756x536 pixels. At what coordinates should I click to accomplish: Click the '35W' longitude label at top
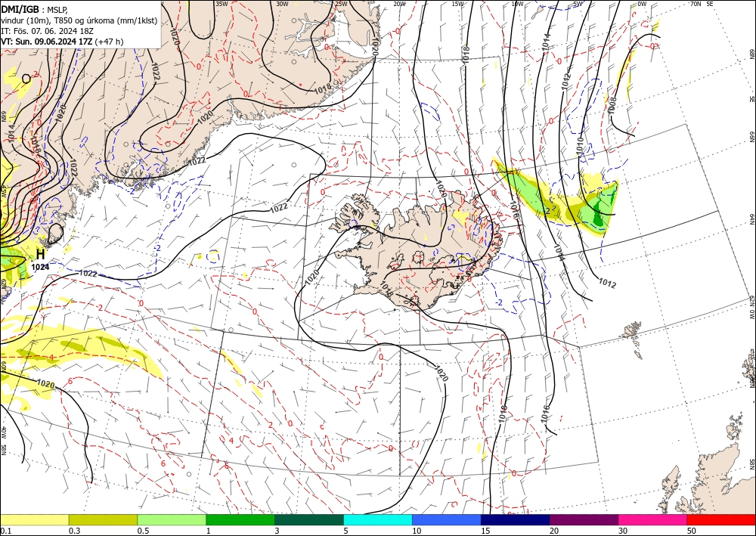click(x=222, y=4)
